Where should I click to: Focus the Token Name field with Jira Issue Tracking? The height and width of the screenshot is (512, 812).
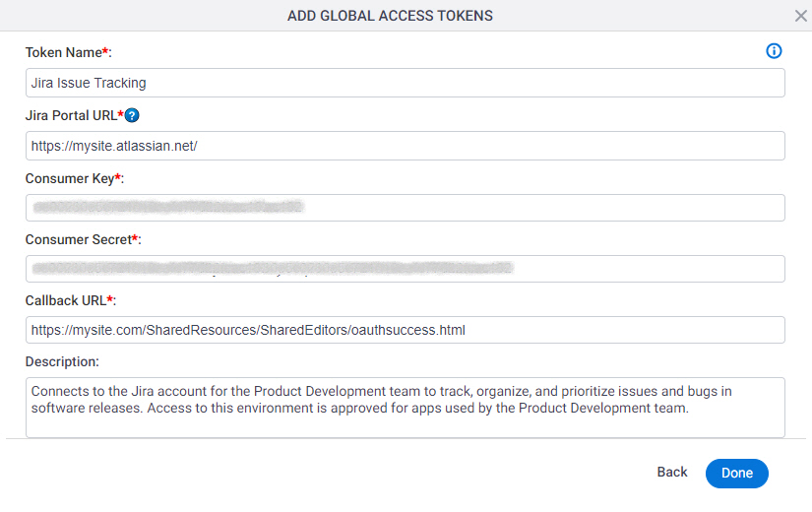point(405,83)
